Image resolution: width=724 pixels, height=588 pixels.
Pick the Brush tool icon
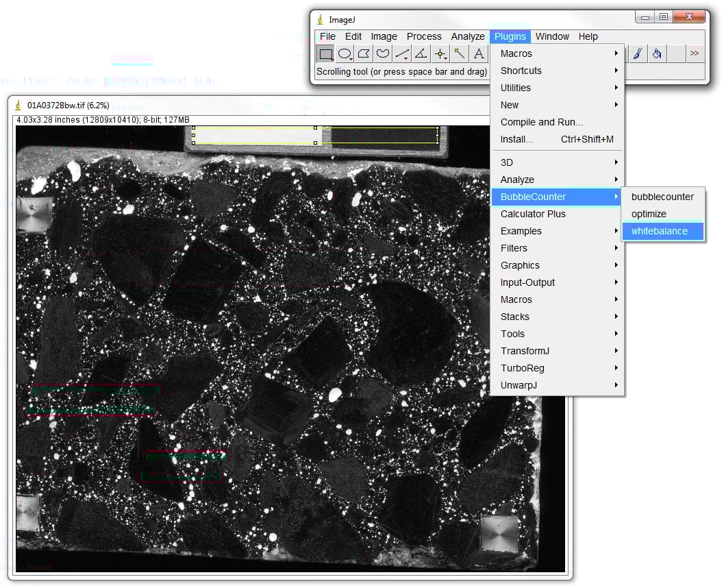point(637,54)
